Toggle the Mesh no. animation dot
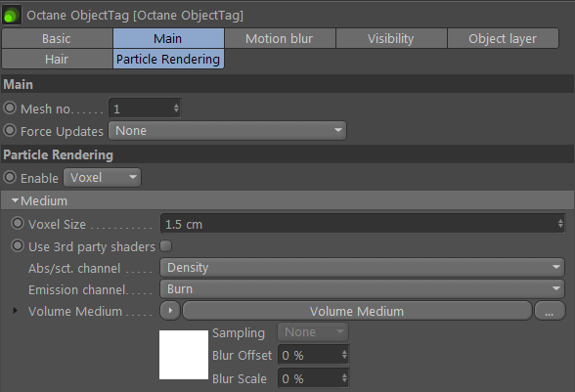575x392 pixels. click(x=10, y=109)
